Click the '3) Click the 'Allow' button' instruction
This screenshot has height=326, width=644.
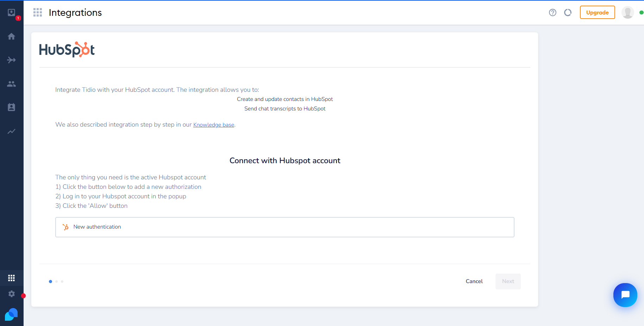coord(91,206)
